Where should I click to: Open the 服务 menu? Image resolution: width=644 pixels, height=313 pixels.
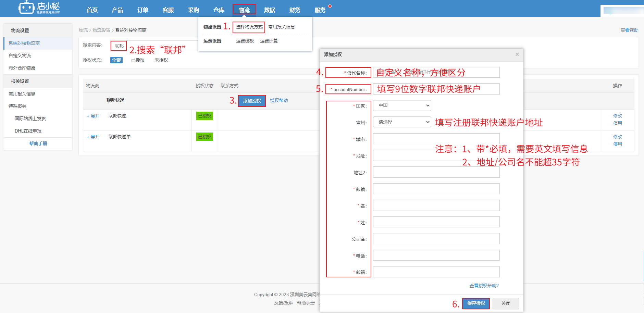coord(320,10)
